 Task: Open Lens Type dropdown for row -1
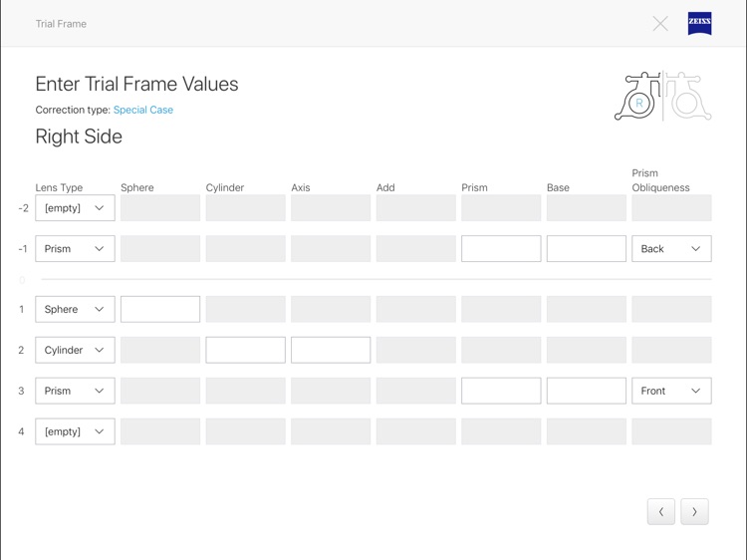click(x=75, y=249)
